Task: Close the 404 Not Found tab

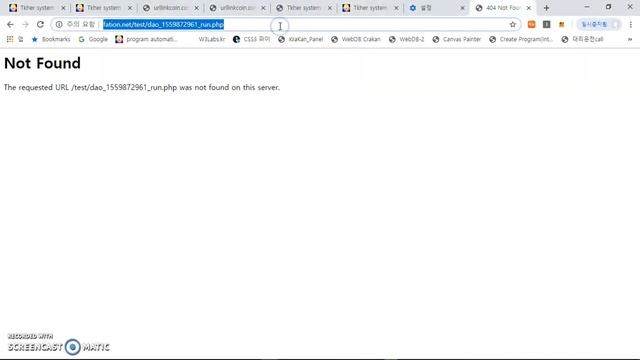Action: tap(529, 8)
